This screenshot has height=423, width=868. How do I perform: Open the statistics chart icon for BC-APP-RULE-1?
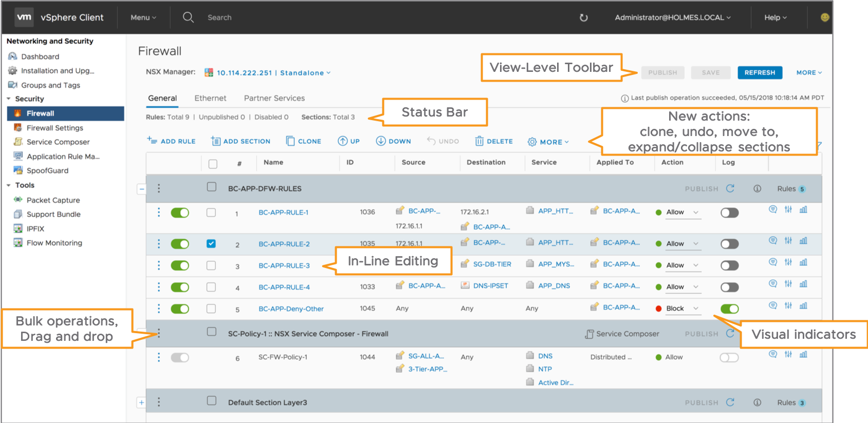click(x=803, y=209)
